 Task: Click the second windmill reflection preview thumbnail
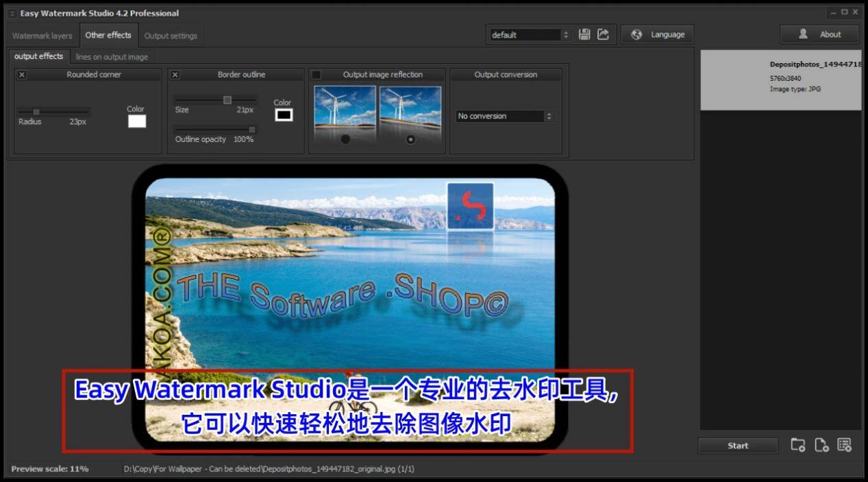tap(410, 108)
